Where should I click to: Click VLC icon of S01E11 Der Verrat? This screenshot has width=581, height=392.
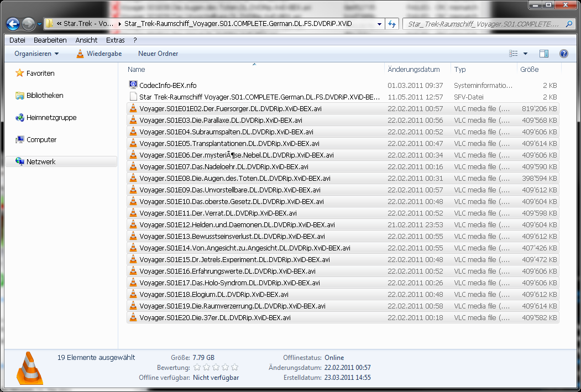[133, 213]
